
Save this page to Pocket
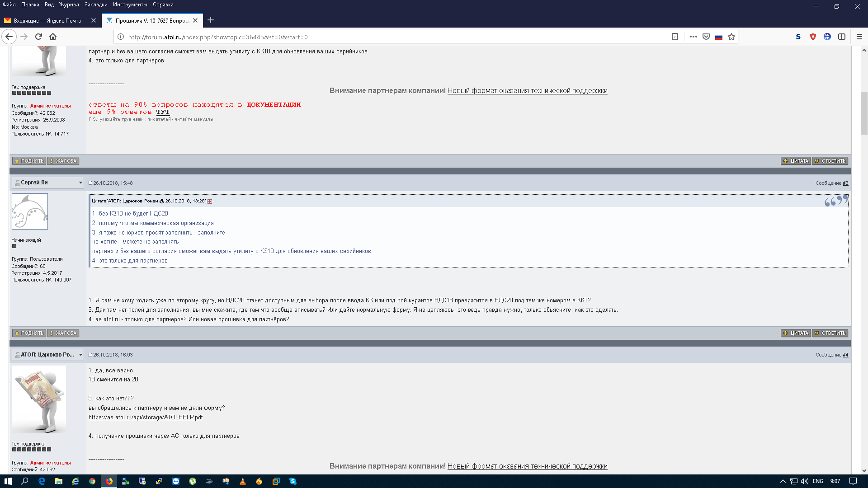point(706,37)
